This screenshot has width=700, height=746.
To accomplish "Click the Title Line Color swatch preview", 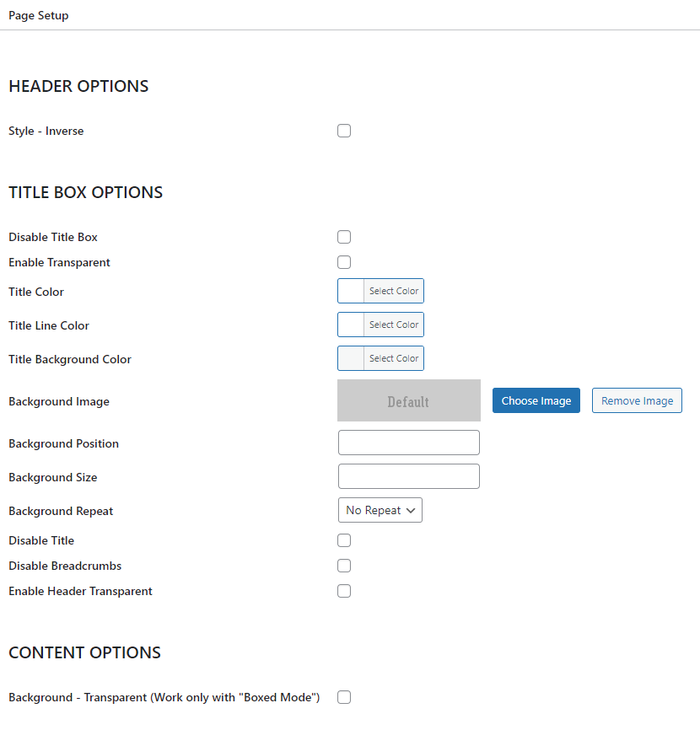I will (351, 325).
